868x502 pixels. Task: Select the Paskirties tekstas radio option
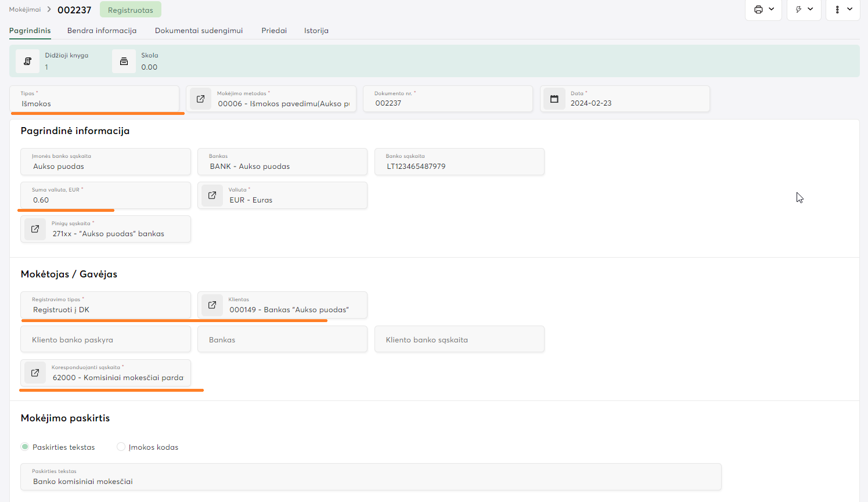coord(25,447)
